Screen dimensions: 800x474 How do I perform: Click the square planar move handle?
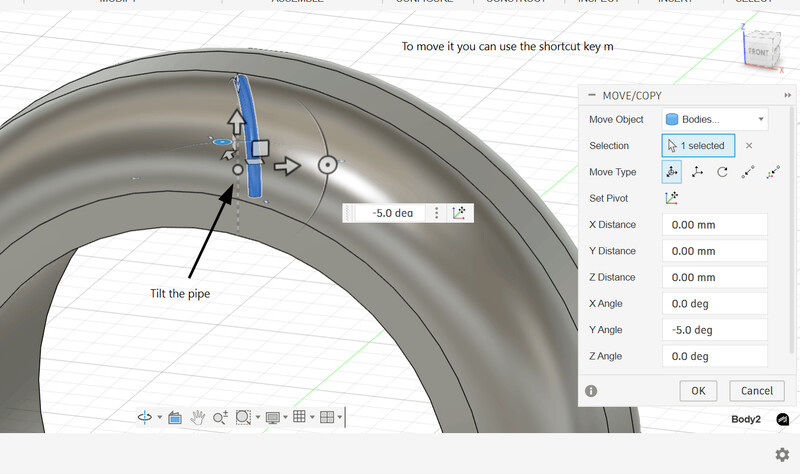point(260,148)
